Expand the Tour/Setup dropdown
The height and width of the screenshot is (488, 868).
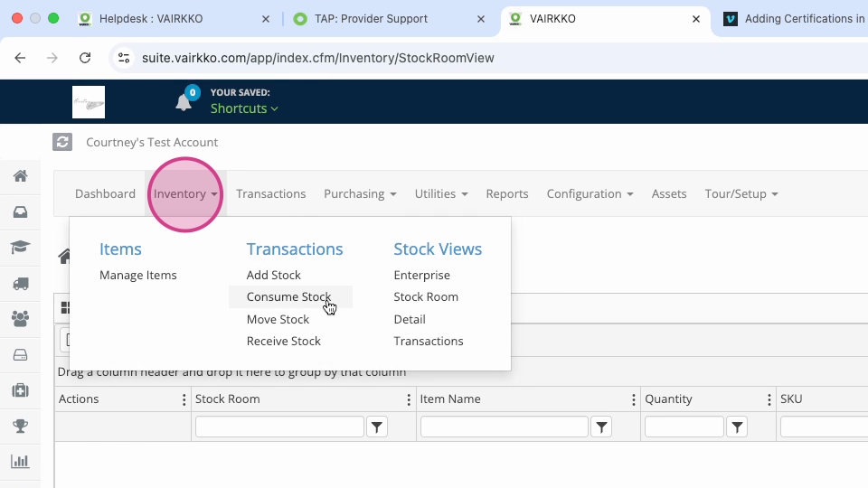(x=741, y=193)
